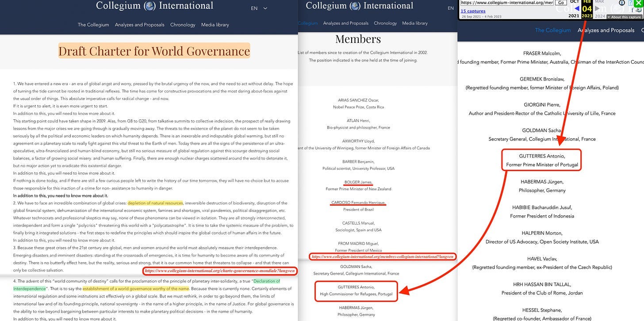Click the grey next-capture arrow in Wayback toolbar

597,8
